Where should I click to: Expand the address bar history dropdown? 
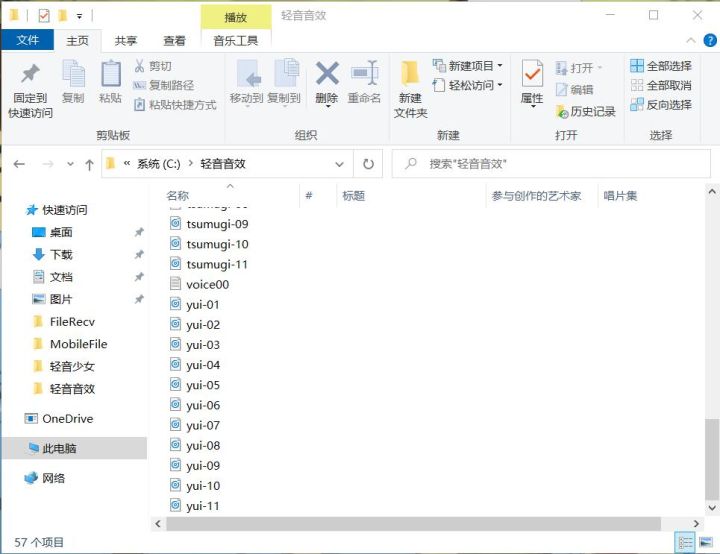click(x=339, y=164)
